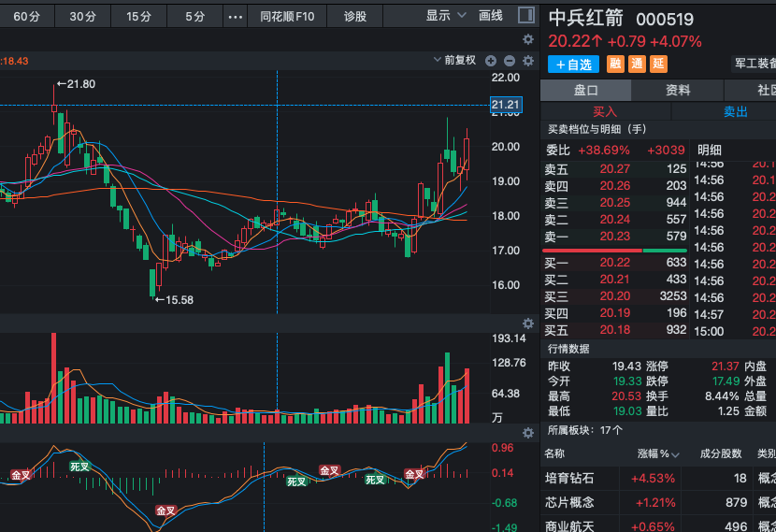Click the 卖一 20.23 ask price

tap(614, 237)
